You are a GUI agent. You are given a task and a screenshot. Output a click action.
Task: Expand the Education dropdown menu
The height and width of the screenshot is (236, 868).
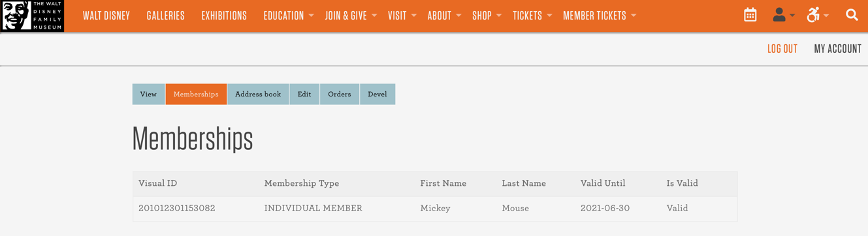[x=289, y=16]
